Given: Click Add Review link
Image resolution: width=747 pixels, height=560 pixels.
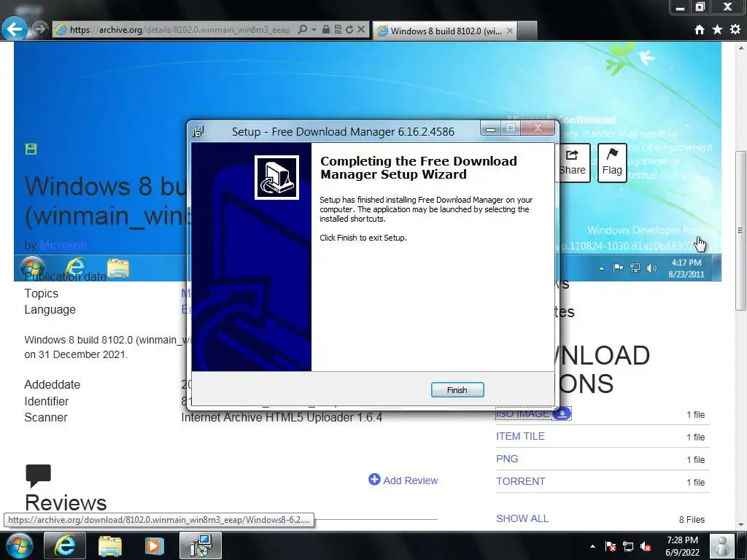Looking at the screenshot, I should pyautogui.click(x=403, y=480).
